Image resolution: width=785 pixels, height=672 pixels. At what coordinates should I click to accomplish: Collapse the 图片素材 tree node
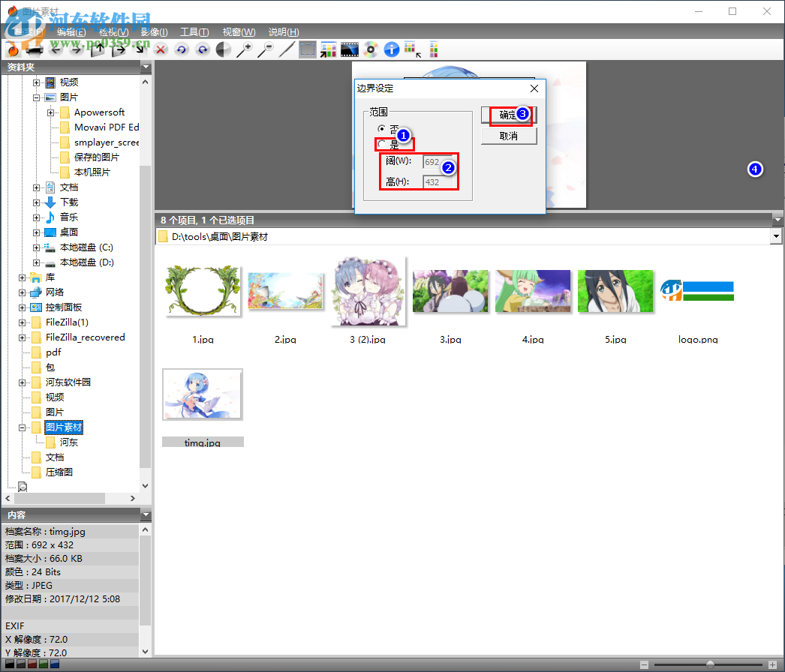22,427
